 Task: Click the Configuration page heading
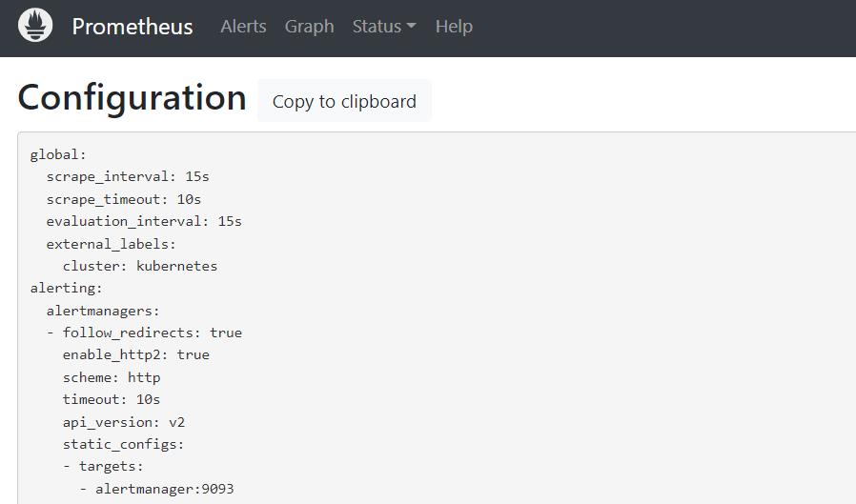pos(132,98)
